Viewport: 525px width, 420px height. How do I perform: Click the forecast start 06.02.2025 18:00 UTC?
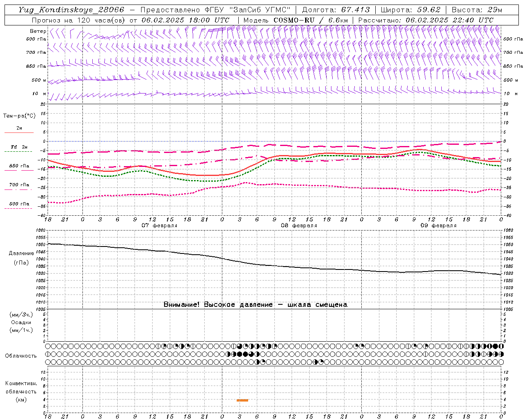[185, 20]
